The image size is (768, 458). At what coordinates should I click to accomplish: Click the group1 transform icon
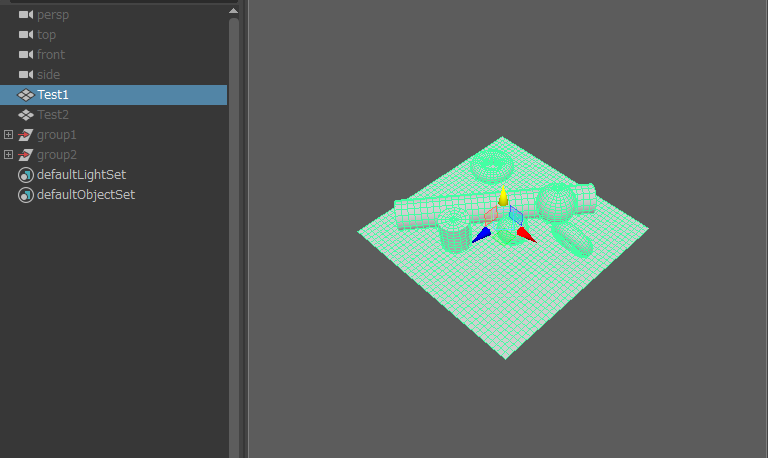pos(25,135)
